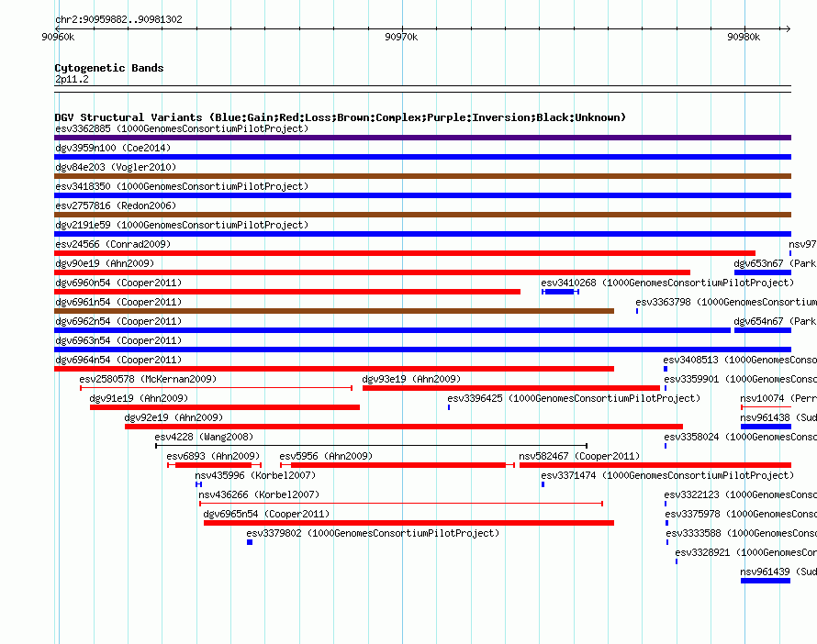This screenshot has height=644, width=817.
Task: Click dgv2191e59 variant label
Action: [182, 225]
